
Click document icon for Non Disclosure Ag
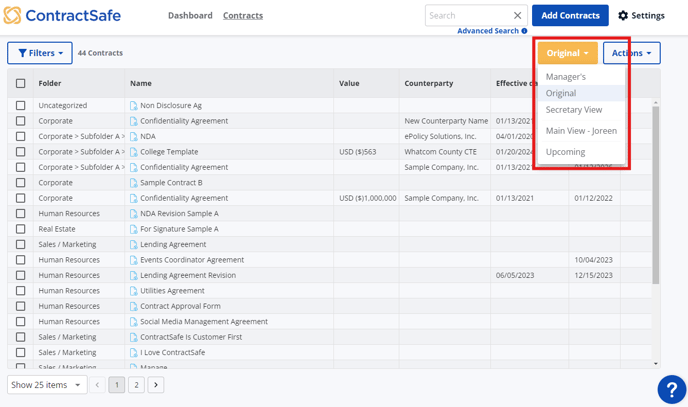pyautogui.click(x=133, y=105)
